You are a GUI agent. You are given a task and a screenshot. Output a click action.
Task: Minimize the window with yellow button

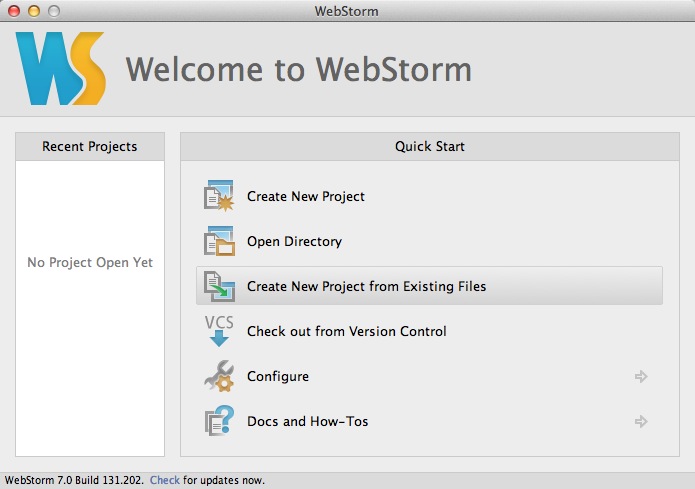(34, 11)
